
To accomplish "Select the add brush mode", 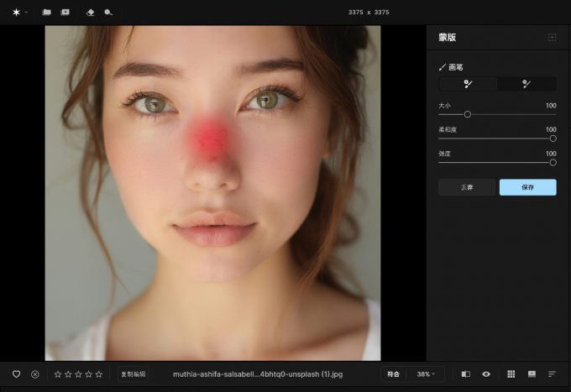I will [468, 84].
